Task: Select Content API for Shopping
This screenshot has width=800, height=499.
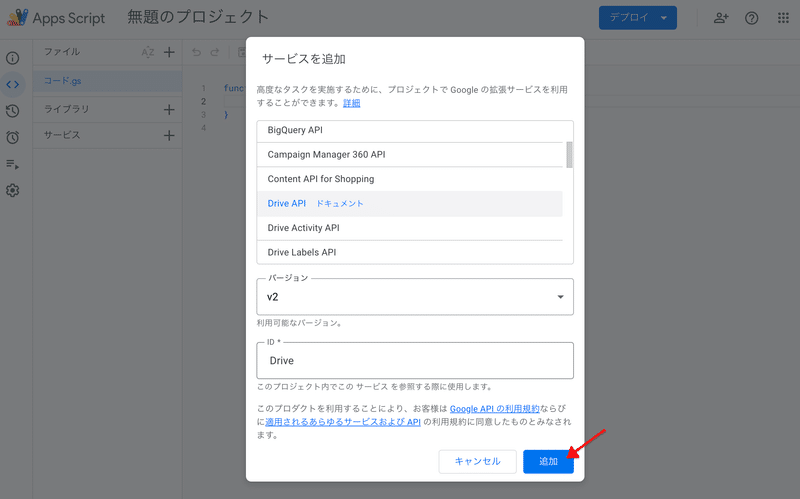Action: (410, 179)
